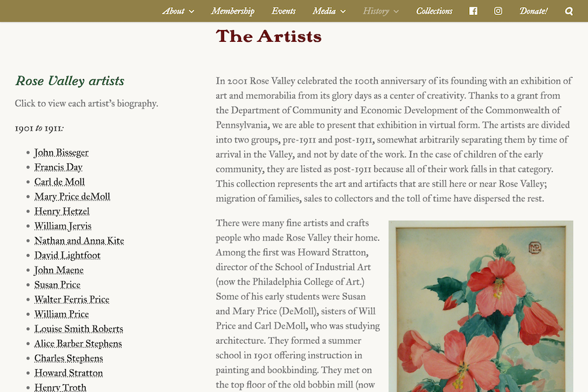588x392 pixels.
Task: Open the Collections page
Action: (x=434, y=11)
